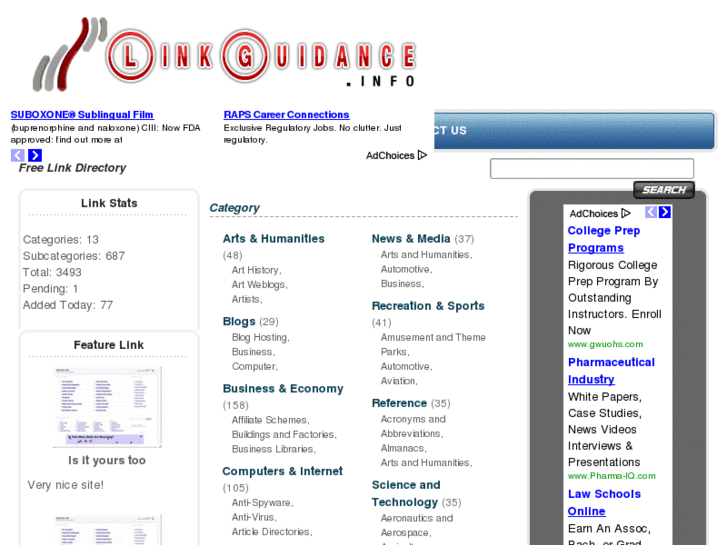The image size is (727, 545).
Task: Open the Aviation subcategory
Action: pos(399,381)
